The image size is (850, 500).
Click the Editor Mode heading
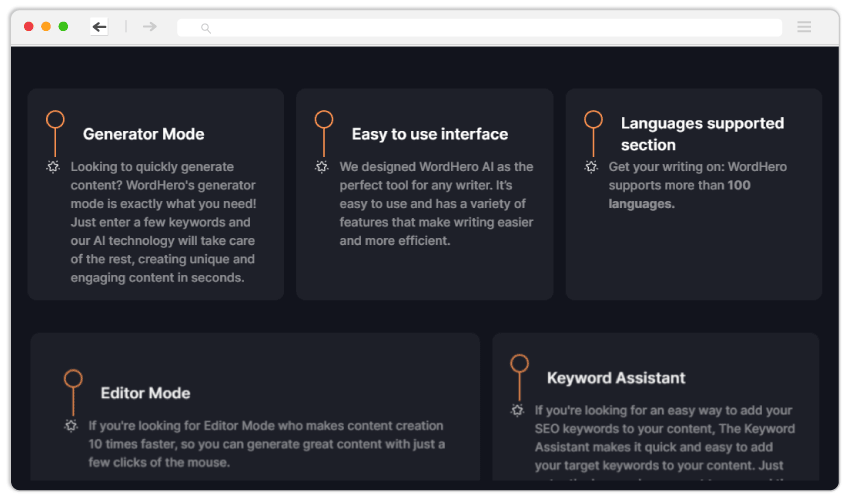(145, 393)
